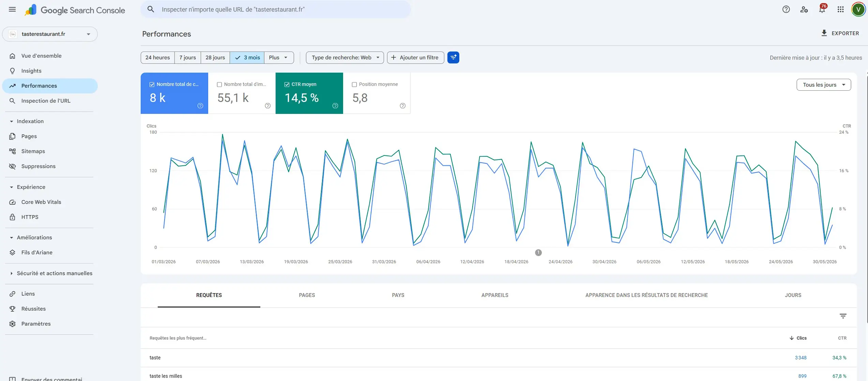Screen dimensions: 868x381
Task: Click the Exporter download icon
Action: 824,33
